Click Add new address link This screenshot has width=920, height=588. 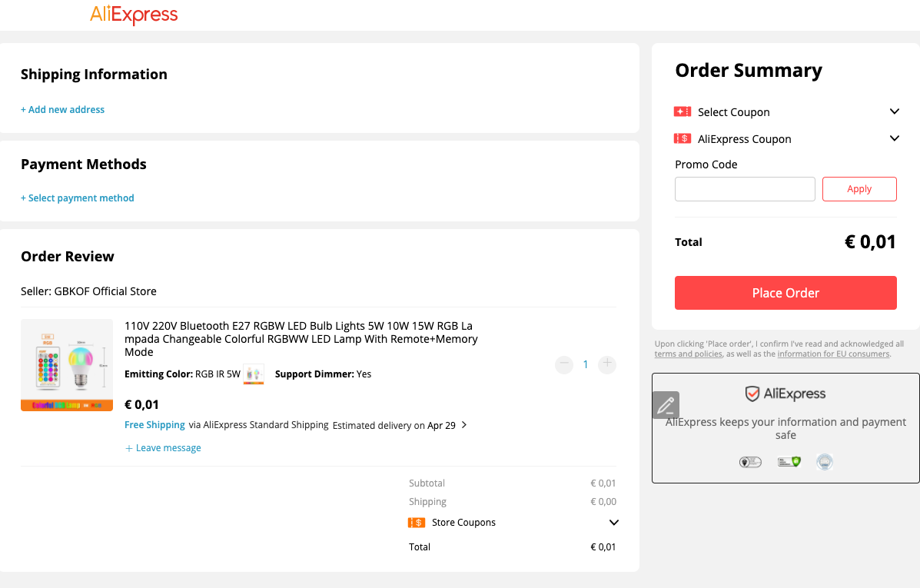[63, 110]
